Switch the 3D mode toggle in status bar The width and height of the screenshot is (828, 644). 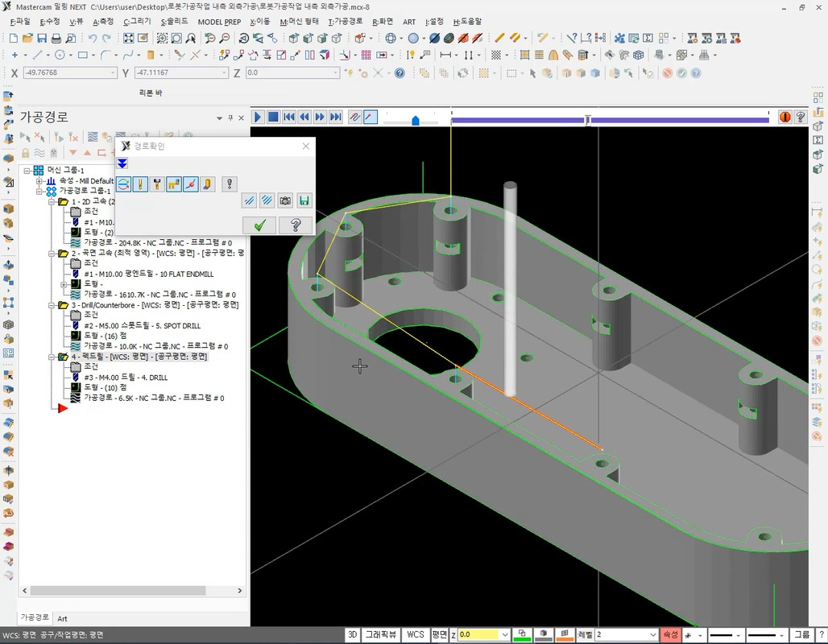[353, 634]
